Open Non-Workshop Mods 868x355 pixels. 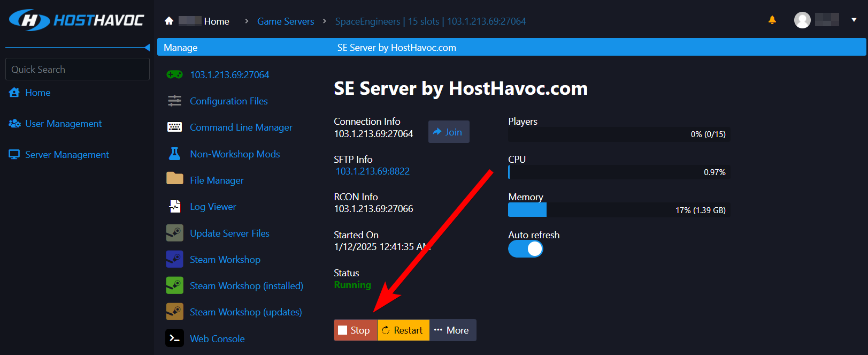click(235, 154)
